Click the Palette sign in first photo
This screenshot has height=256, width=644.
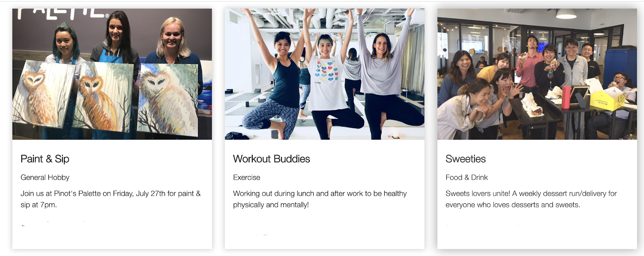[x=63, y=13]
